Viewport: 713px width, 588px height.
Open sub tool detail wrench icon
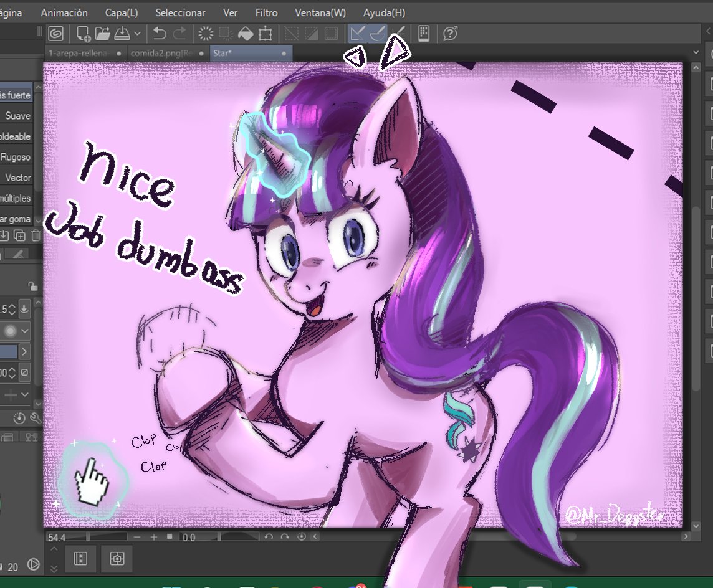[x=36, y=418]
